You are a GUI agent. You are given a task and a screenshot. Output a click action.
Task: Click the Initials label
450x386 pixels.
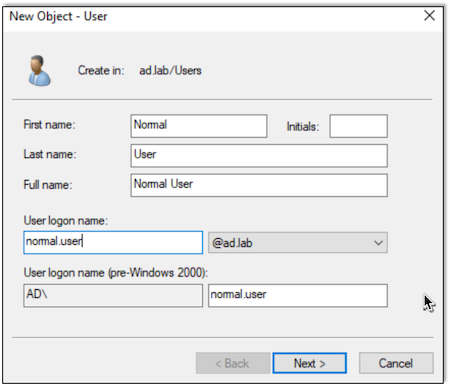click(303, 127)
